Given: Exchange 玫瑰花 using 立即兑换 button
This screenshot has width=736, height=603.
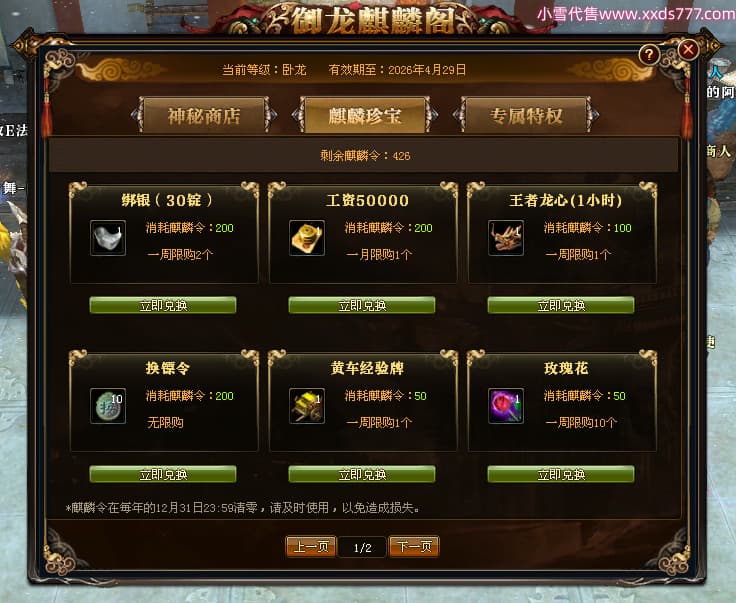Looking at the screenshot, I should pyautogui.click(x=561, y=474).
